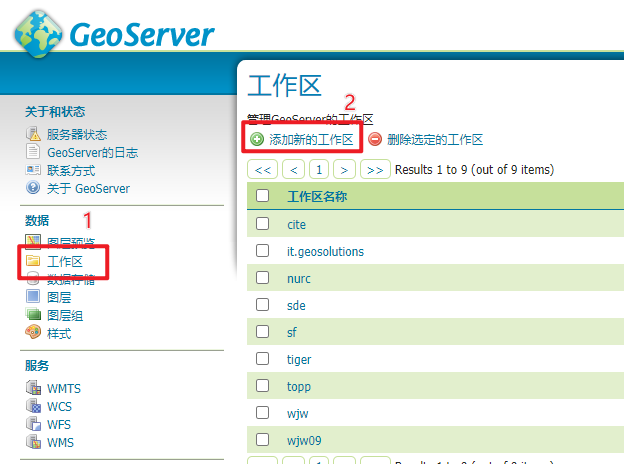This screenshot has width=624, height=464.
Task: Check the box for wjw workspace
Action: click(x=262, y=413)
